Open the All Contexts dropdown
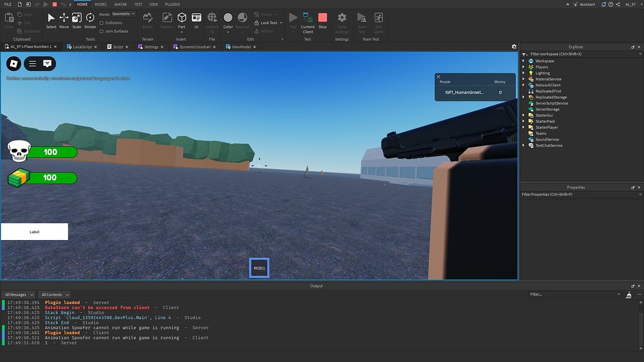This screenshot has height=362, width=644. click(x=55, y=295)
